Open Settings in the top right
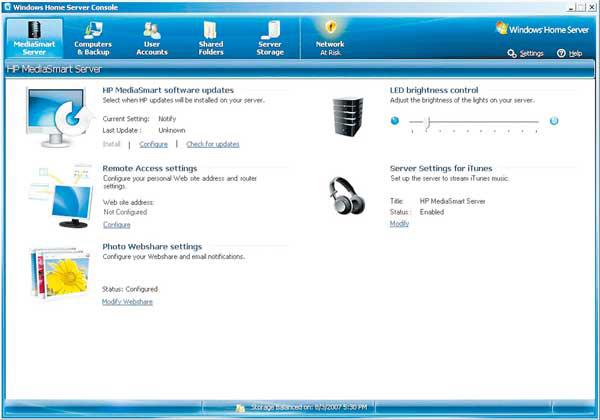Screen dimensions: 600x420 point(526,53)
